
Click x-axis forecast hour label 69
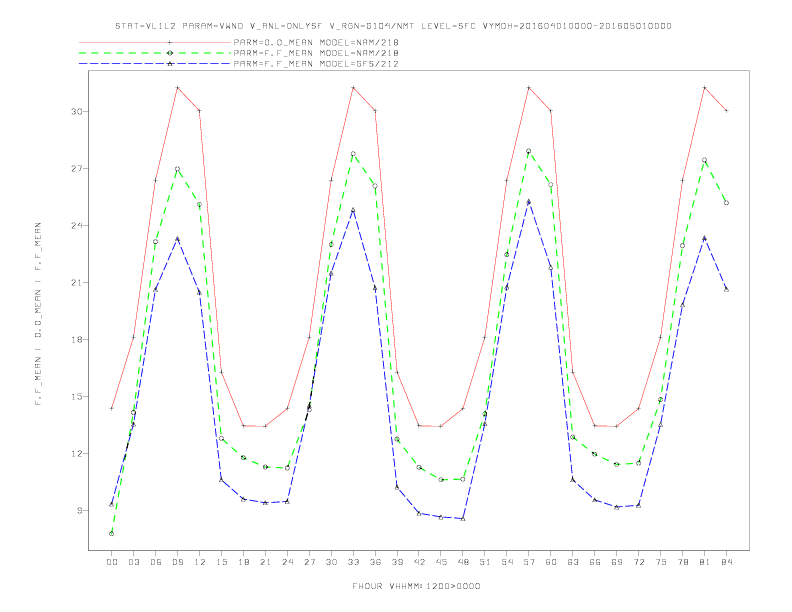617,562
